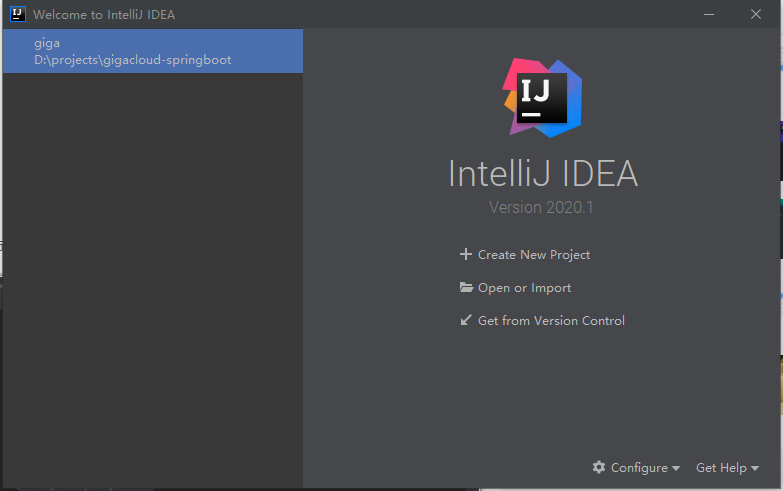783x491 pixels.
Task: Open the Configure dropdown menu
Action: tap(636, 468)
